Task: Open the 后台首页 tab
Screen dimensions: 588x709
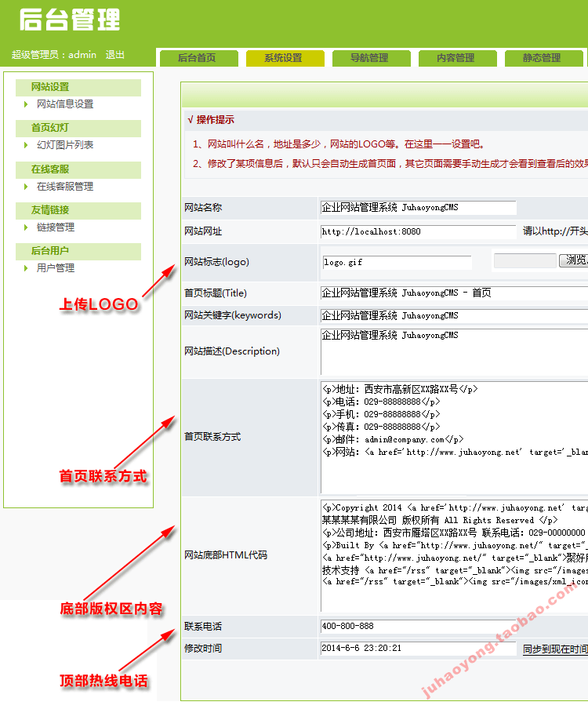Action: (199, 58)
